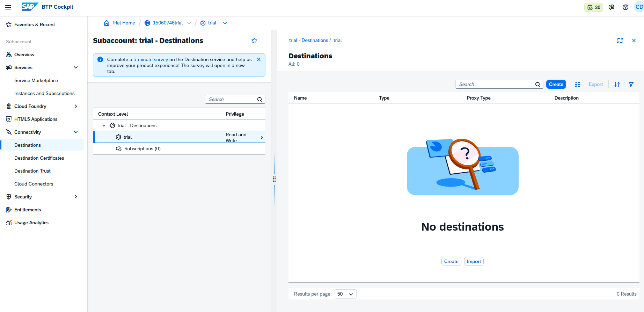Screen dimensions: 644x312
Task: Expand dropdown next to trial subaccount breadcrumb
Action: click(225, 23)
